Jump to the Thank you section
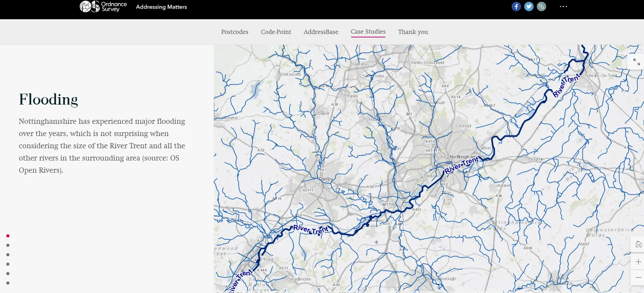Image resolution: width=644 pixels, height=293 pixels. click(413, 32)
